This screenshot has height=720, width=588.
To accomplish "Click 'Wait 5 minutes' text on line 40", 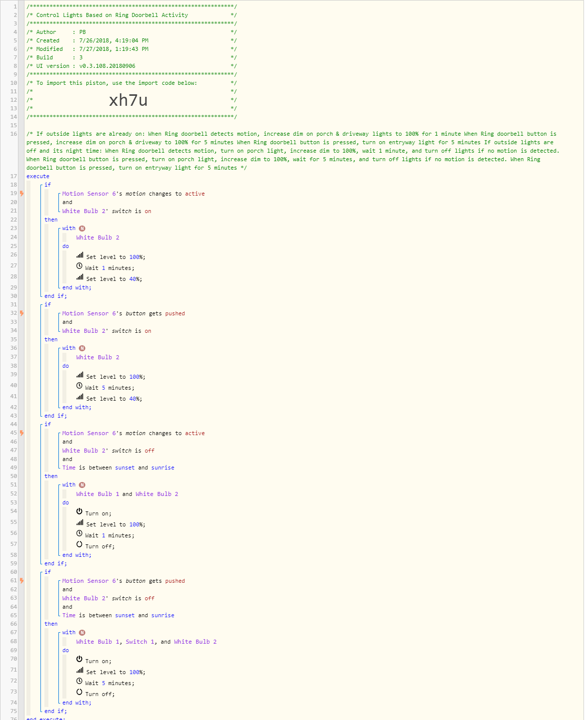I will click(x=110, y=388).
